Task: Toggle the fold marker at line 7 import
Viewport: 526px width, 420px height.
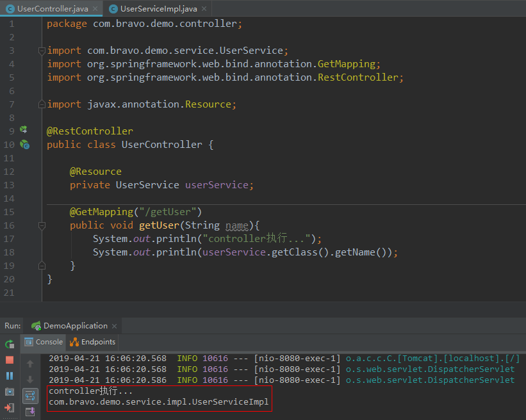Action: [x=42, y=104]
